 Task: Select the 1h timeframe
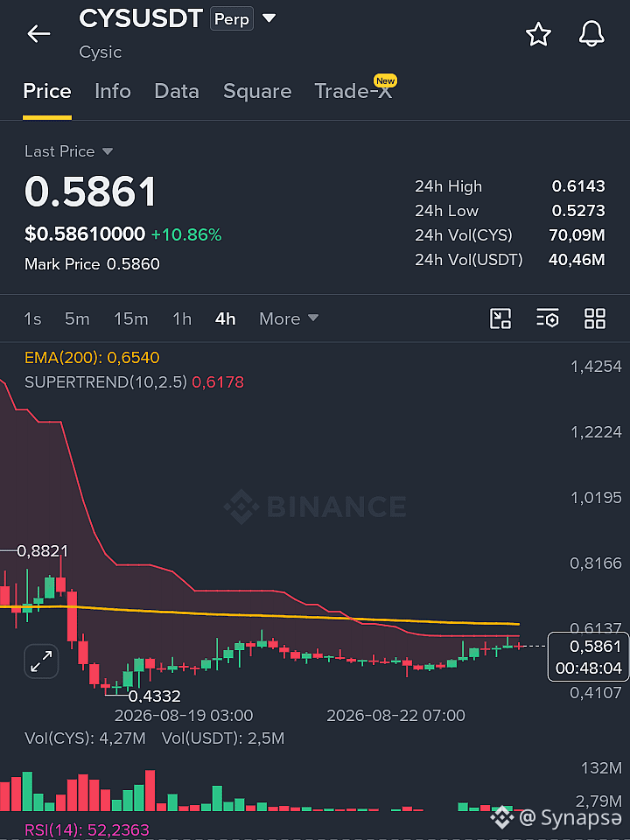pos(182,318)
